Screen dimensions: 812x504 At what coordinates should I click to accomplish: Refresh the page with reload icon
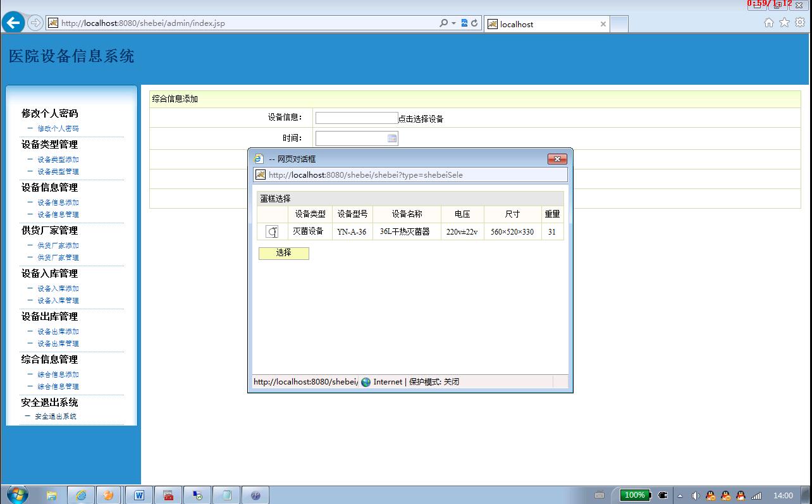[x=474, y=23]
